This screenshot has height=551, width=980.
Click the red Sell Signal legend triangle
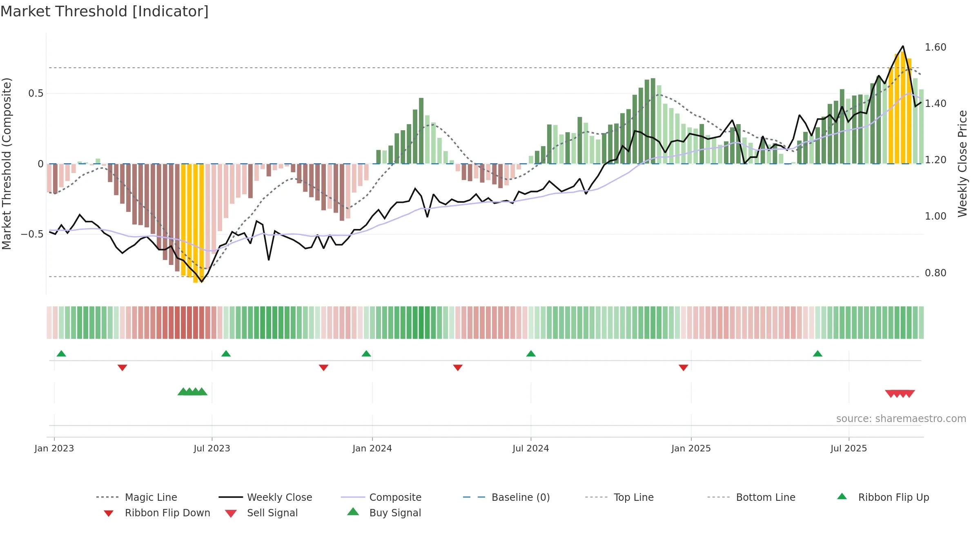pyautogui.click(x=231, y=513)
